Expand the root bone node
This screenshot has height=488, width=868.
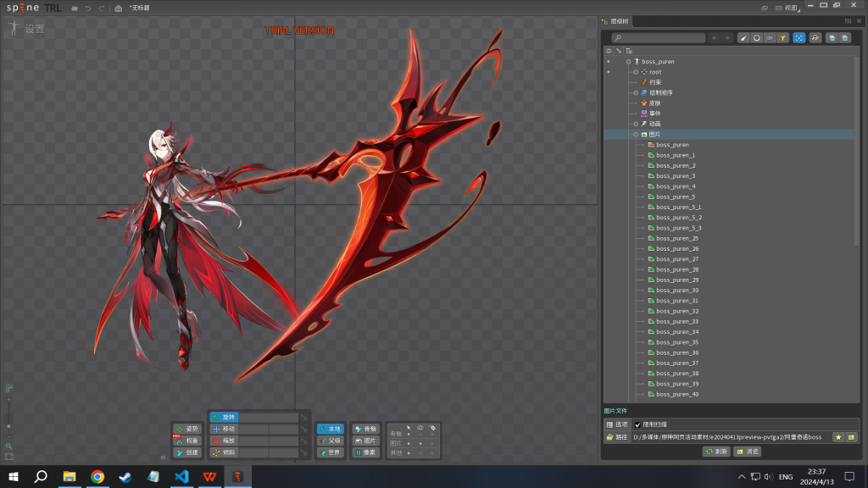point(636,72)
